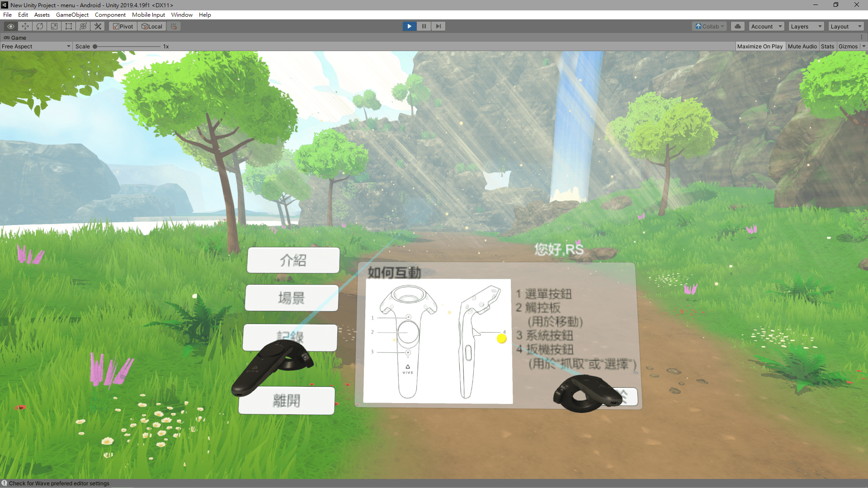Open the Game panel options menu
868x488 pixels.
pyautogui.click(x=861, y=38)
